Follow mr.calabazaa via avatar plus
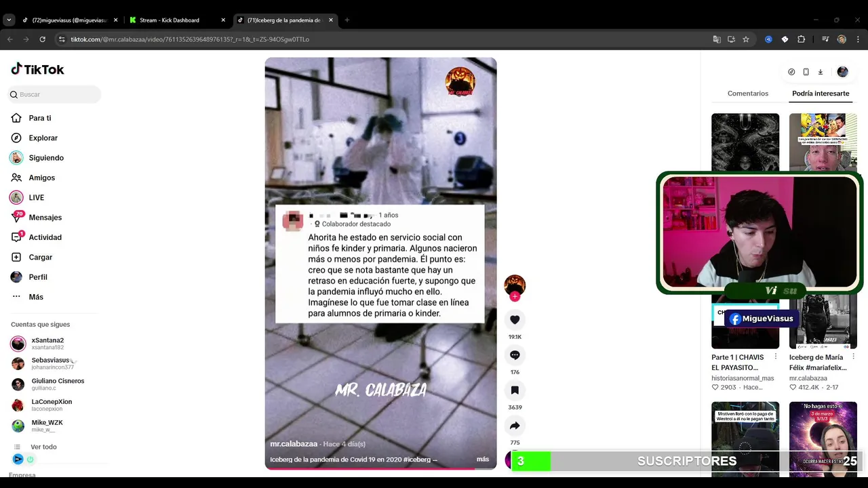 tap(515, 296)
